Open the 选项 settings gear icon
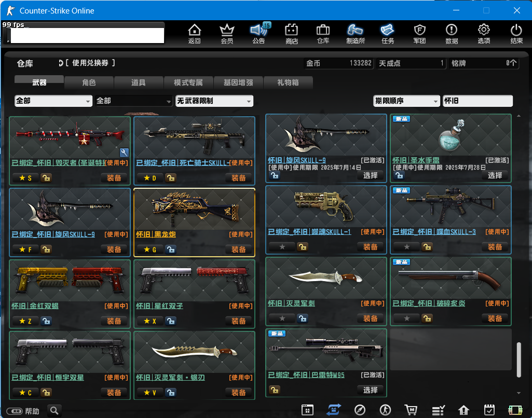The image size is (532, 418). [484, 34]
